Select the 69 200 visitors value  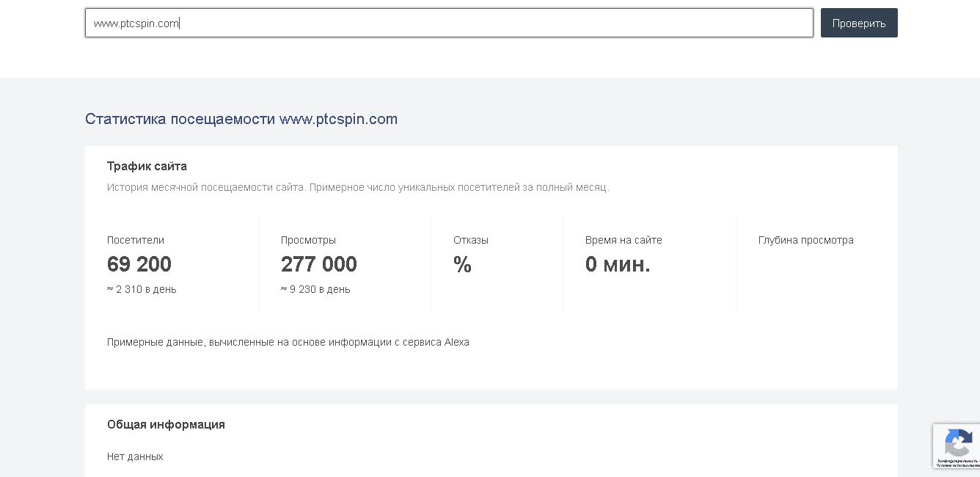click(139, 264)
